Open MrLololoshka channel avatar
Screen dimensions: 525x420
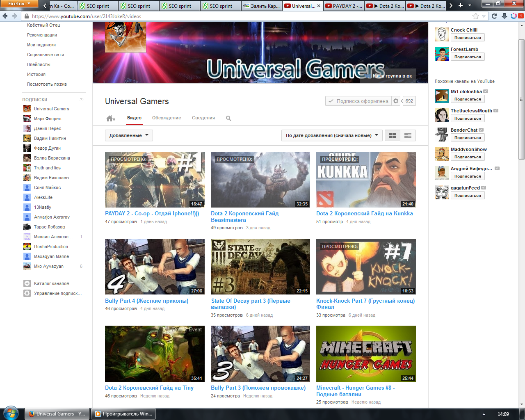442,96
